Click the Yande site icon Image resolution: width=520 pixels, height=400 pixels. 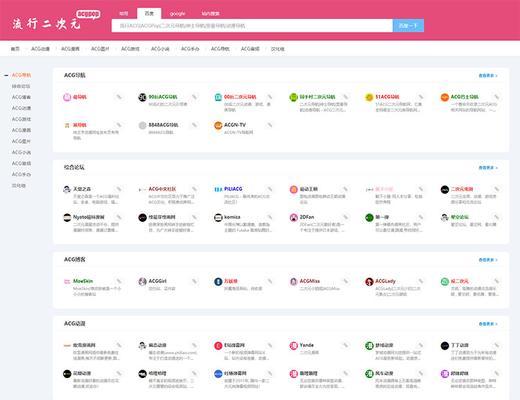(293, 346)
